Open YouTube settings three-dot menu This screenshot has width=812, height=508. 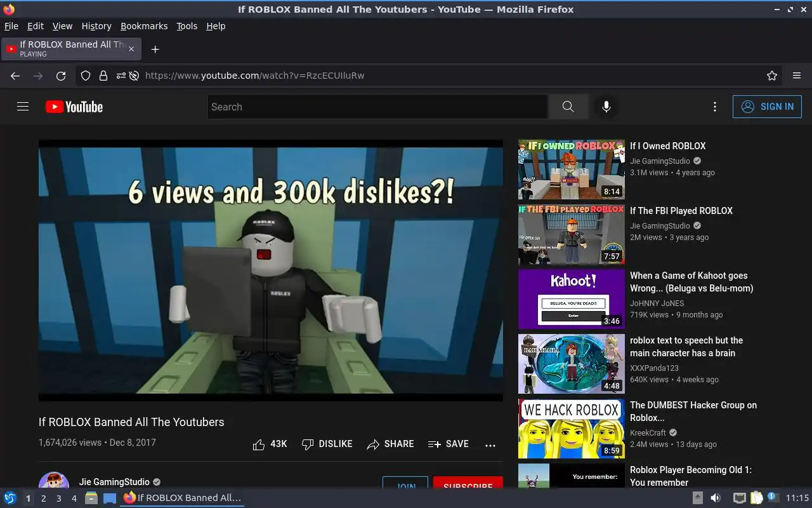[x=715, y=107]
